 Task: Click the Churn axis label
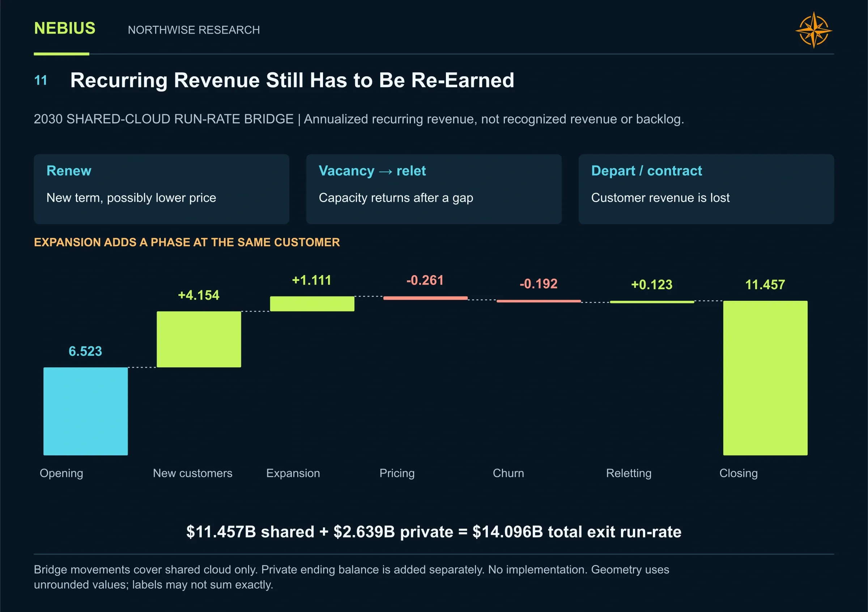click(x=509, y=473)
